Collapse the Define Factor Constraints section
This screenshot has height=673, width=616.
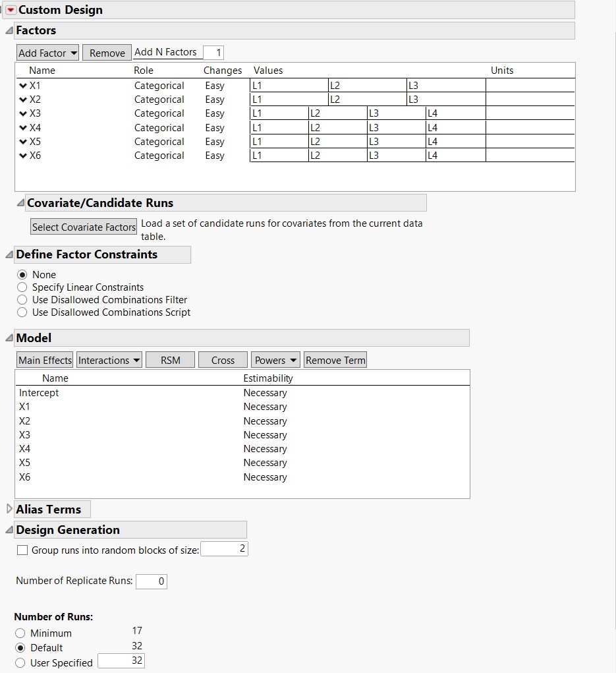tap(9, 254)
